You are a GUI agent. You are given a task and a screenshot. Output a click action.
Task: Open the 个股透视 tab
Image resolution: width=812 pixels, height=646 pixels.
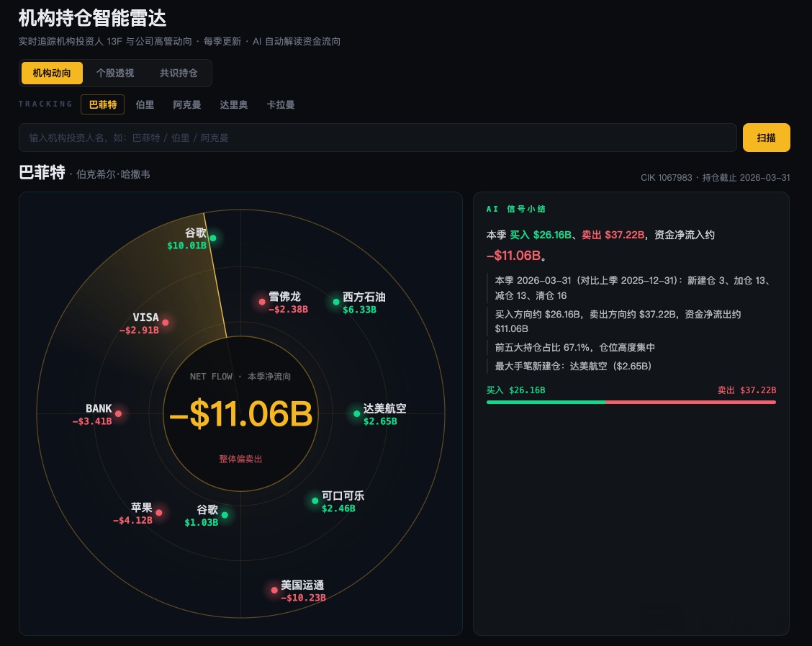point(115,73)
